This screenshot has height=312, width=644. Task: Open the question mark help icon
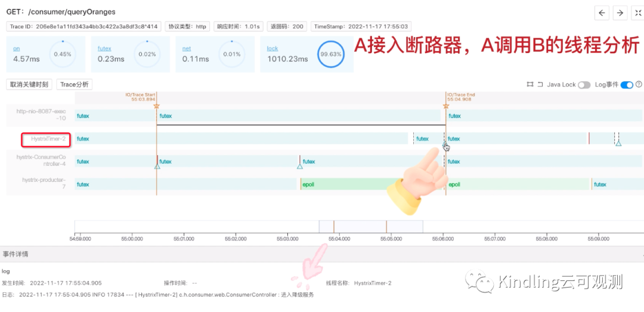coord(639,84)
